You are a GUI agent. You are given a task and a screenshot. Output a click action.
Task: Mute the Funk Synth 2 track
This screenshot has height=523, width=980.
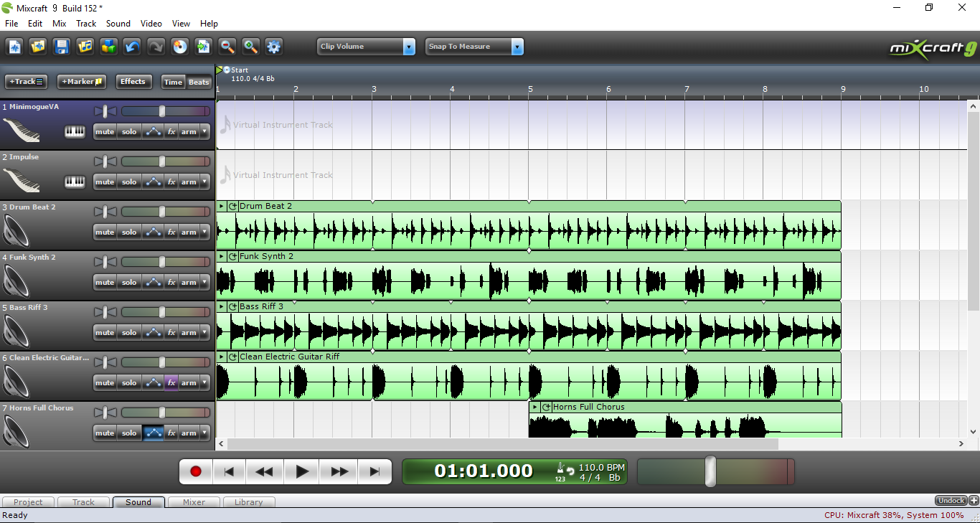[105, 282]
